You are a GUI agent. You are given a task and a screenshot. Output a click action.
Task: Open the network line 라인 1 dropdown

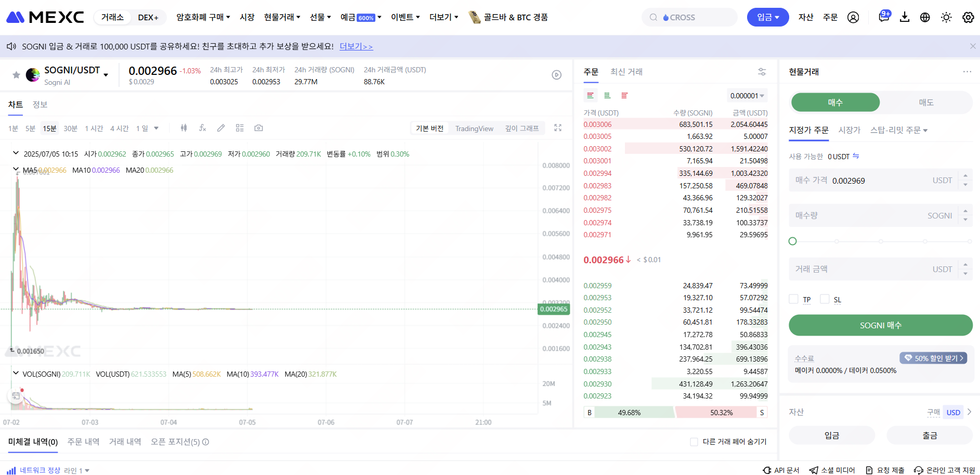coord(77,470)
